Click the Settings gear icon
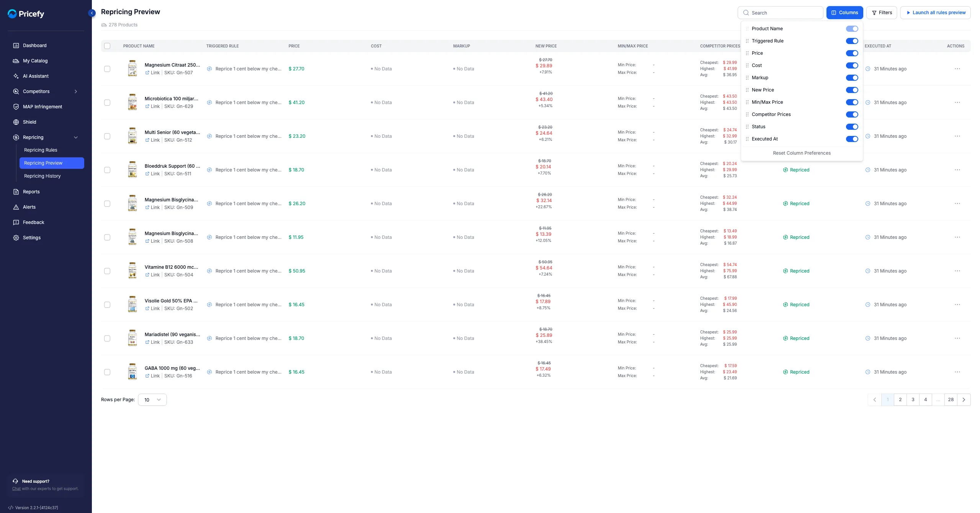The image size is (980, 513). point(16,238)
